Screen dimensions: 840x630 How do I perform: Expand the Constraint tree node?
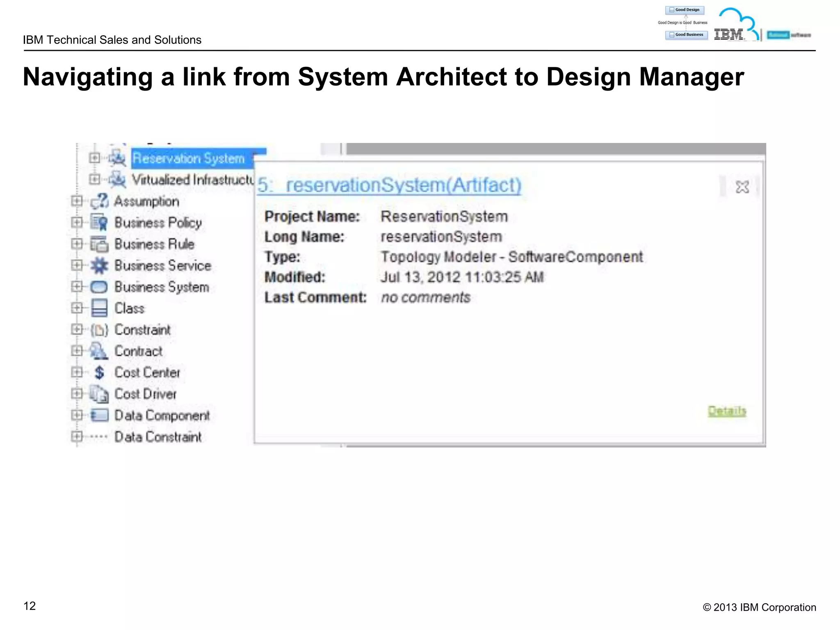pos(77,329)
